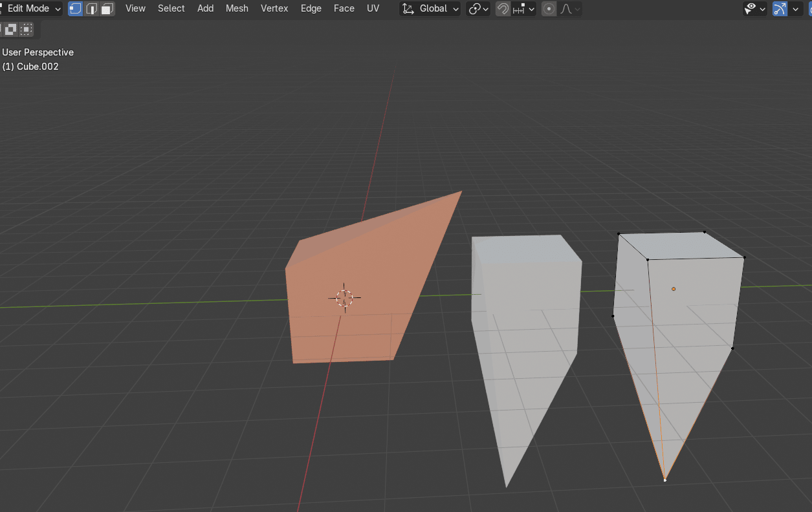Viewport: 812px width, 512px height.
Task: Toggle viewport gizmos display
Action: click(780, 8)
